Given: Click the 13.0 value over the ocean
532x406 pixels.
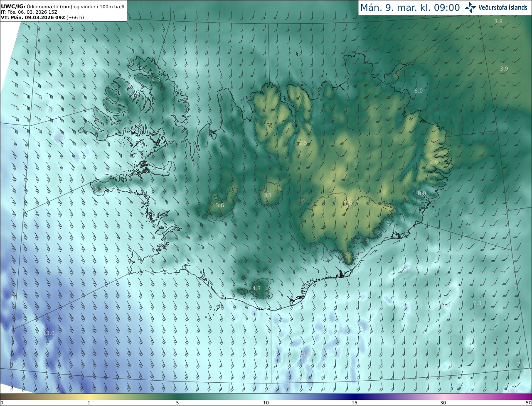Looking at the screenshot, I should (x=49, y=333).
